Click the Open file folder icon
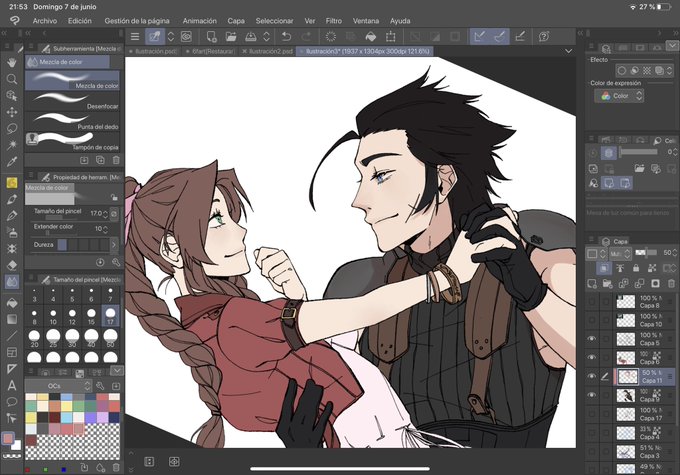 231,36
